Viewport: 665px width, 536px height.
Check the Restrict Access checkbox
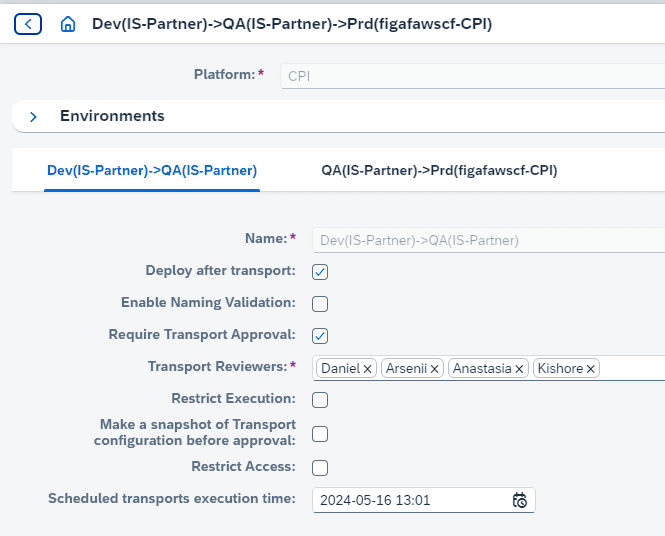tap(320, 468)
